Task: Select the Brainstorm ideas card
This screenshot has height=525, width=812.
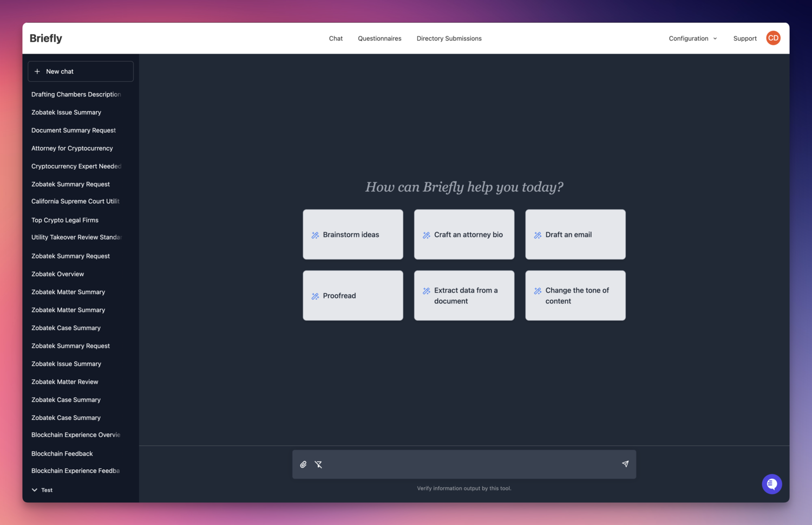Action: point(353,235)
